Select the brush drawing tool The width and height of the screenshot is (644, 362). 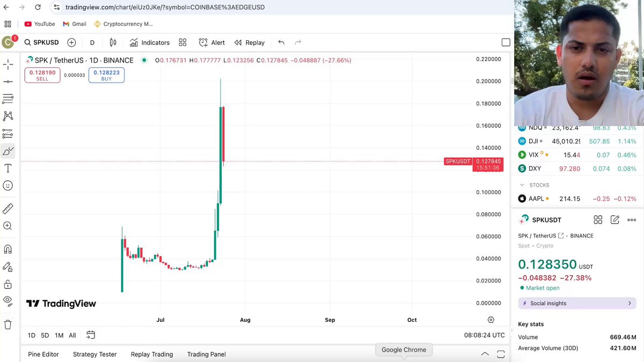click(8, 151)
